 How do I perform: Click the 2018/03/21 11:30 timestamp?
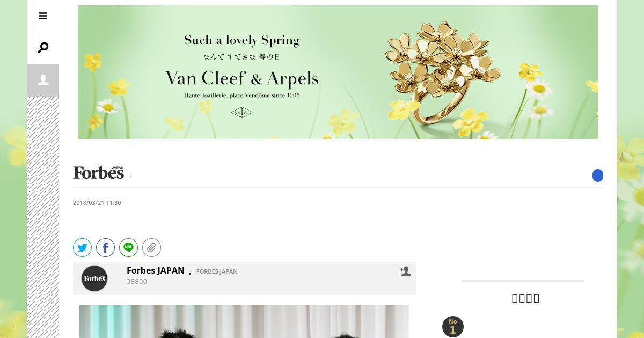(97, 203)
